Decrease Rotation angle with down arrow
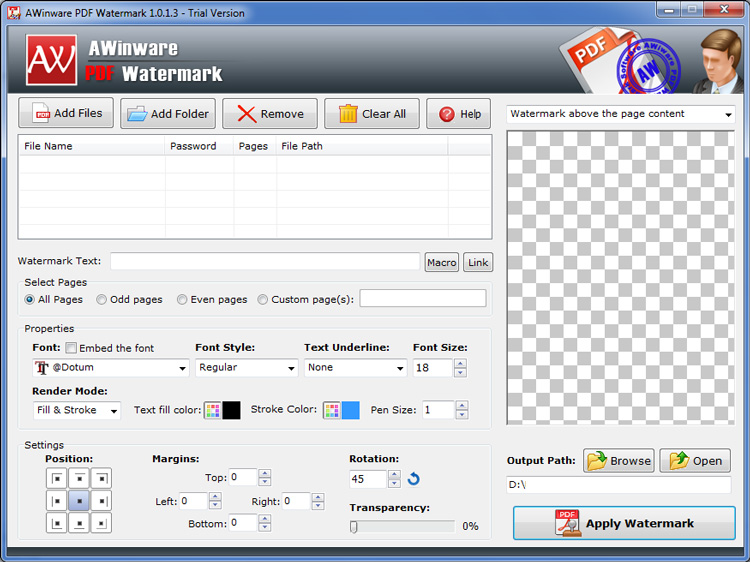The image size is (750, 562). tap(394, 484)
